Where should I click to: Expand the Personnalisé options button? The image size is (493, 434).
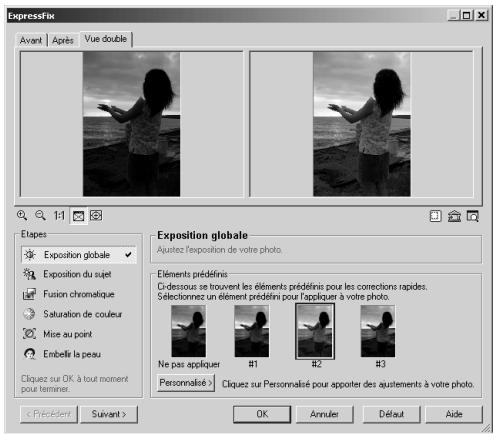(186, 383)
